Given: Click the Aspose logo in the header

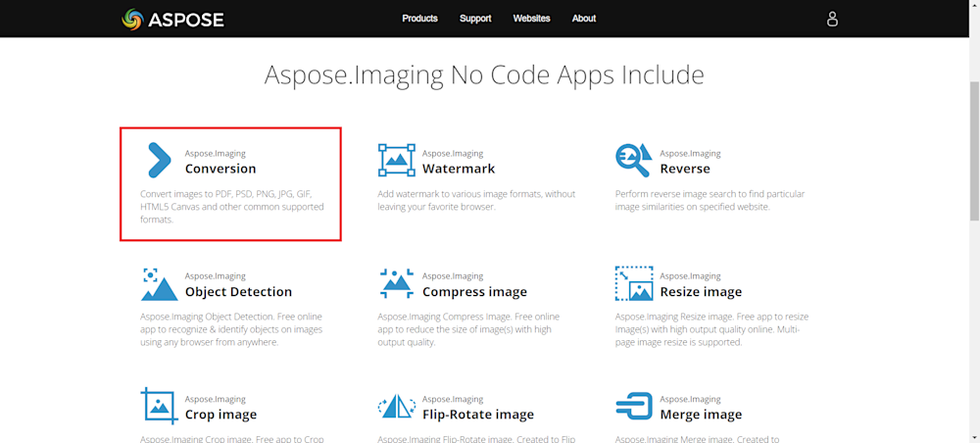Looking at the screenshot, I should 172,19.
